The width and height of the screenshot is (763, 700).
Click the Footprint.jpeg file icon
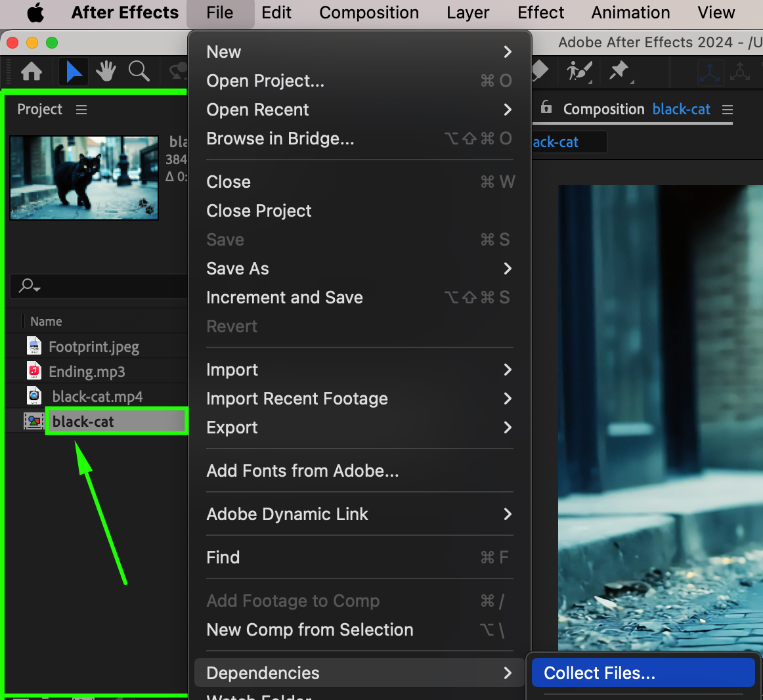click(x=33, y=345)
